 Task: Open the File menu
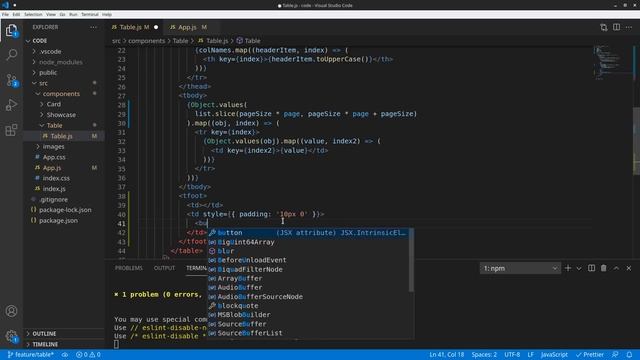(x=5, y=14)
